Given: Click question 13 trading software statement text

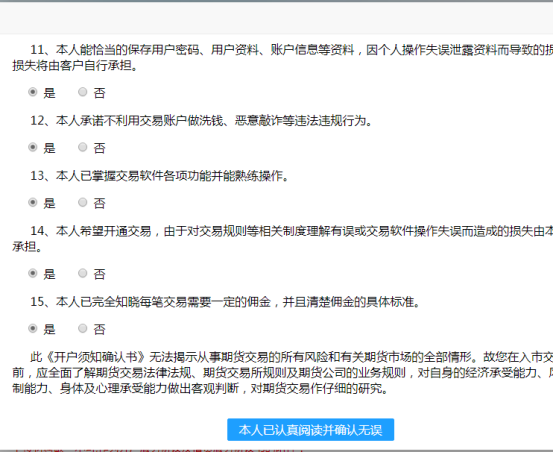Looking at the screenshot, I should [160, 176].
